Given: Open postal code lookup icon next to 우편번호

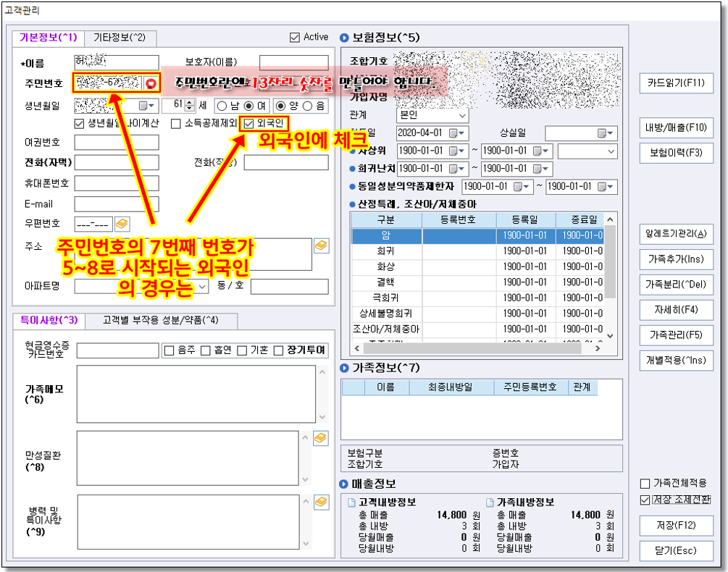Looking at the screenshot, I should click(122, 222).
